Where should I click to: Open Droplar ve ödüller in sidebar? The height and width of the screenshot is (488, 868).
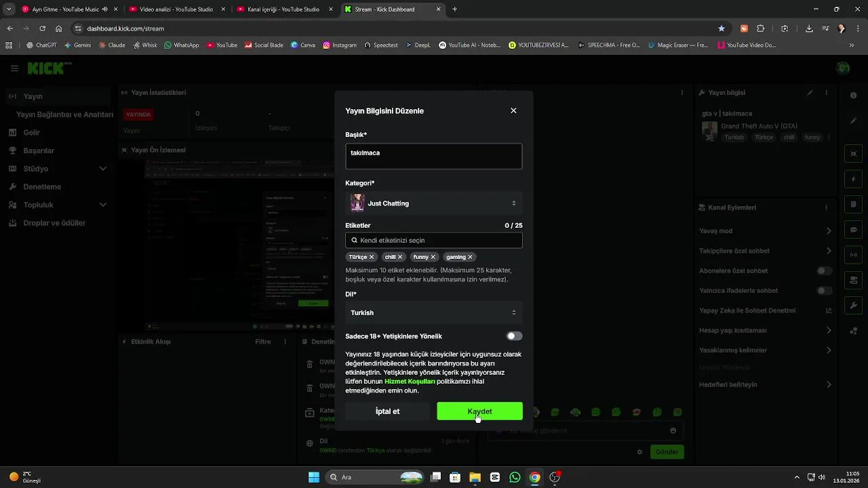[58, 223]
